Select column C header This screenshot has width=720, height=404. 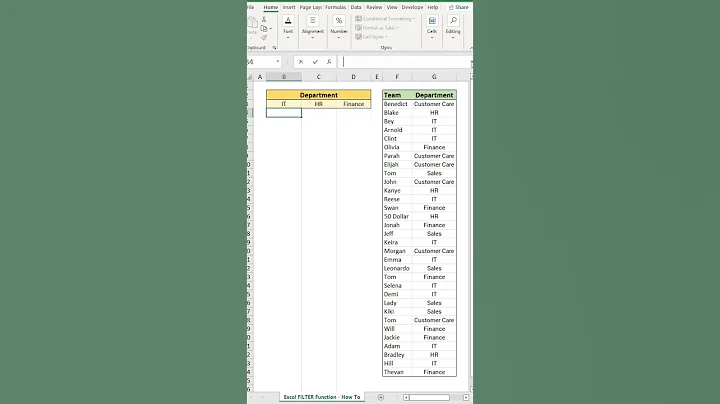[x=319, y=77]
